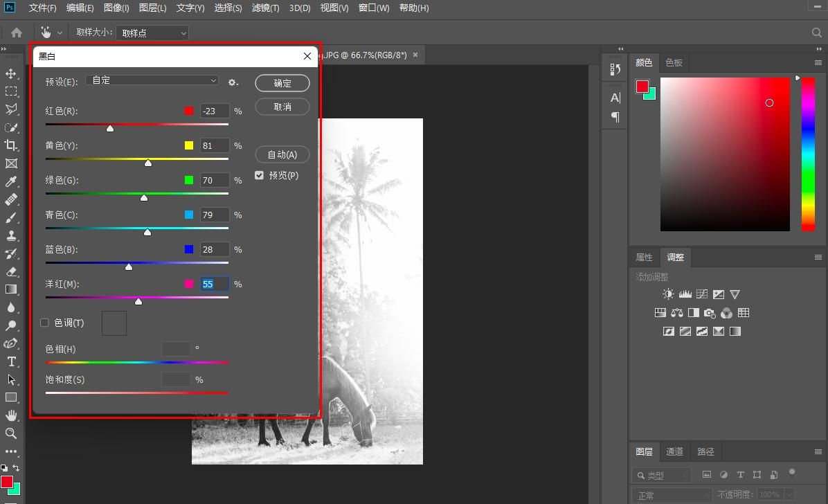Viewport: 828px width, 504px height.
Task: Swap foreground and background colors
Action: (x=17, y=468)
